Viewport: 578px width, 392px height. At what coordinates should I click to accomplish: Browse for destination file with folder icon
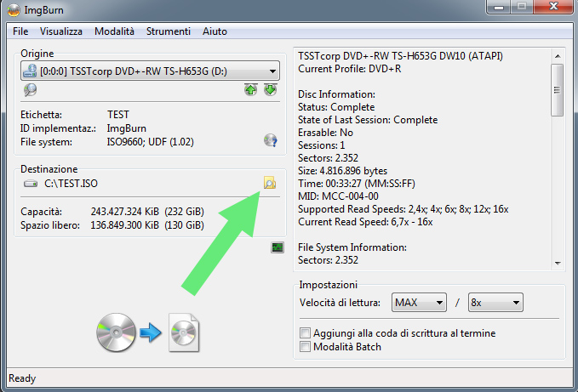pyautogui.click(x=270, y=183)
